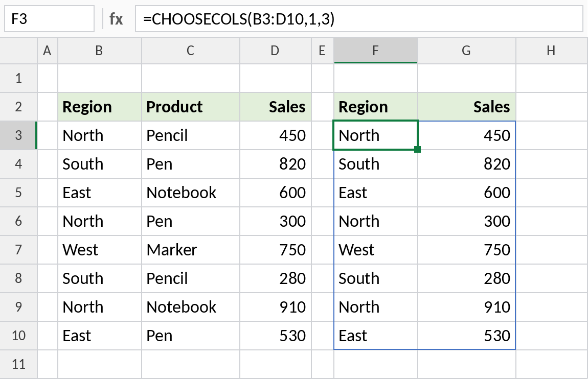Screen dimensions: 588x379
Task: Select cell D6 with value 300
Action: coord(275,221)
